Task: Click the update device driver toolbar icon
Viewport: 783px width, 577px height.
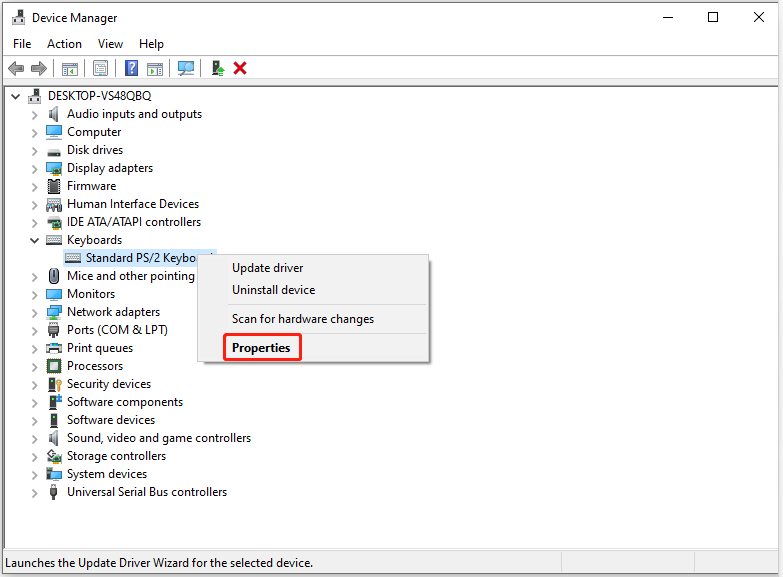Action: 218,68
